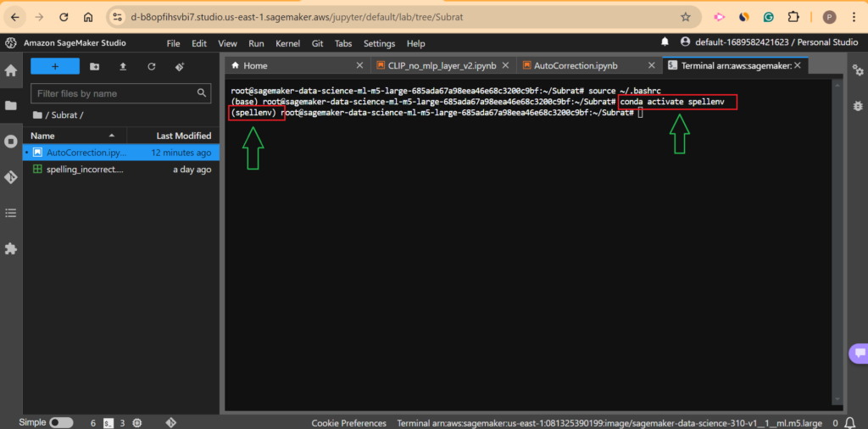The image size is (868, 429).
Task: Sort files by Name column header
Action: 42,136
